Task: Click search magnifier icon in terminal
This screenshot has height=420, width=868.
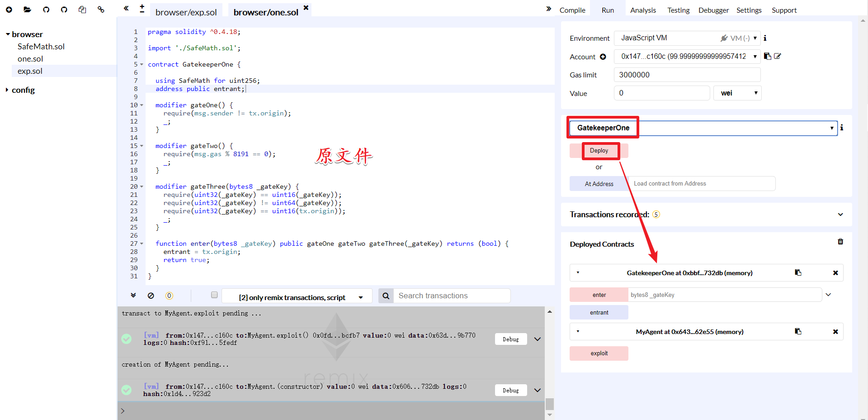Action: 386,296
